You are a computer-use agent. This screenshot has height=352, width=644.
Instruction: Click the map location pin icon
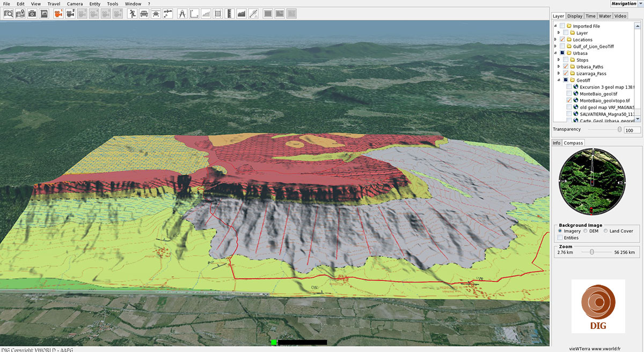(x=20, y=14)
